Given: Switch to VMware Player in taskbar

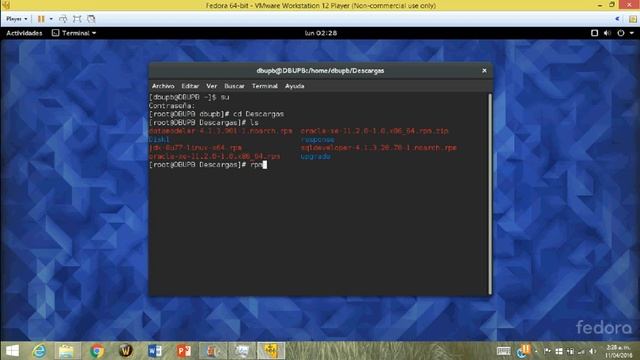Looking at the screenshot, I should 271,351.
